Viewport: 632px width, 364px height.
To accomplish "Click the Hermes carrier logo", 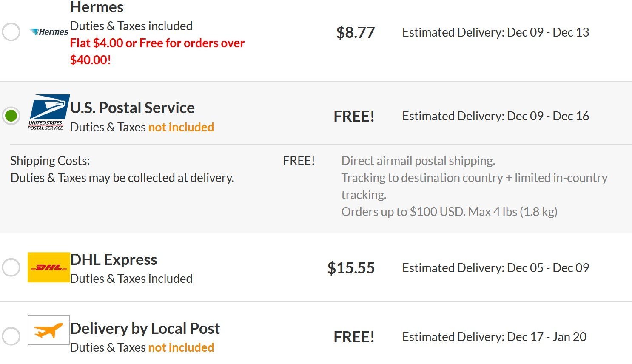I will point(49,32).
